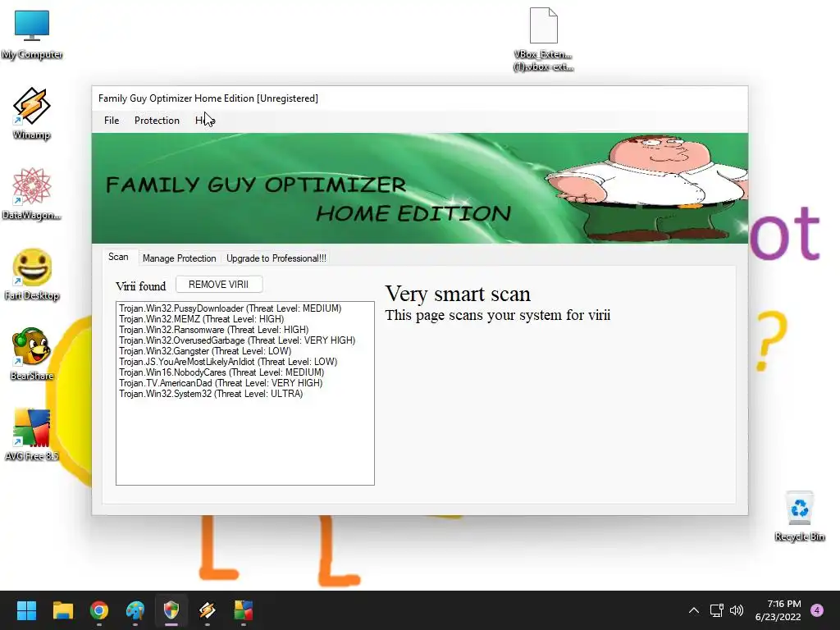Select the Trojan.Win32.System32 entry
The image size is (840, 630).
tap(211, 395)
